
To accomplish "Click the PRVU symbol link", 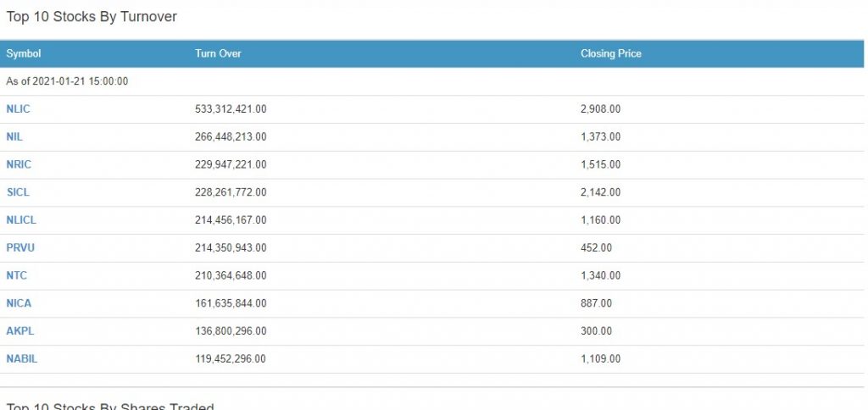I will [20, 247].
